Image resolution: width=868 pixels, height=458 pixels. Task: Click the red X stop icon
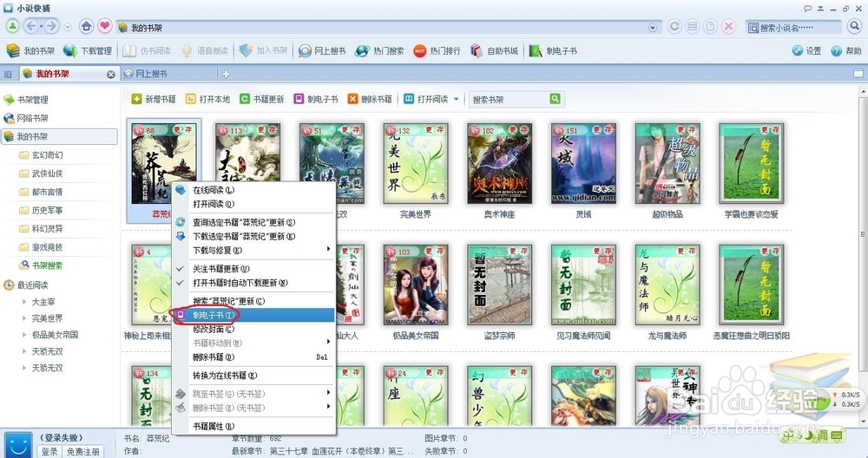pyautogui.click(x=729, y=27)
